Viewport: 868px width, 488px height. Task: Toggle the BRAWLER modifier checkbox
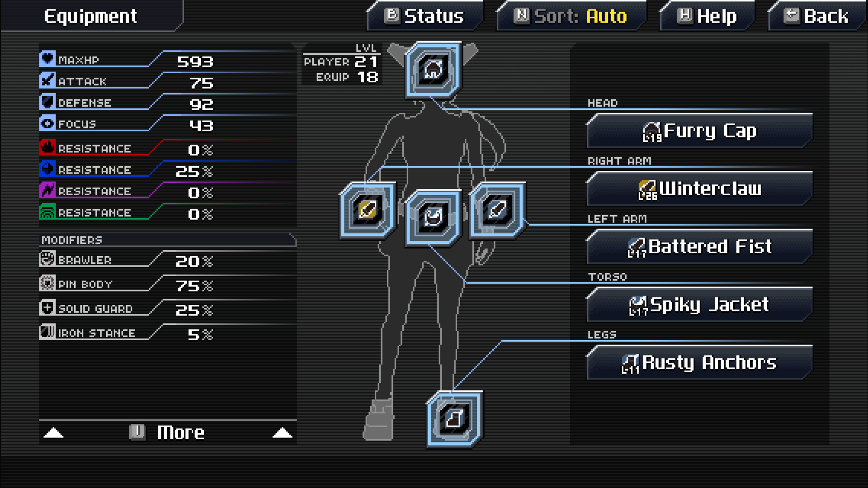pyautogui.click(x=49, y=260)
